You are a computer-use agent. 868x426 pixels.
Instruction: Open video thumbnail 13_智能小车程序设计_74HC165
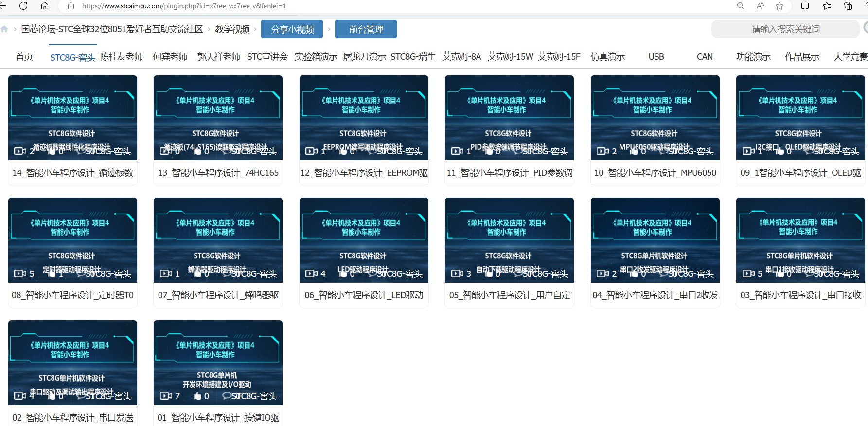pos(218,118)
